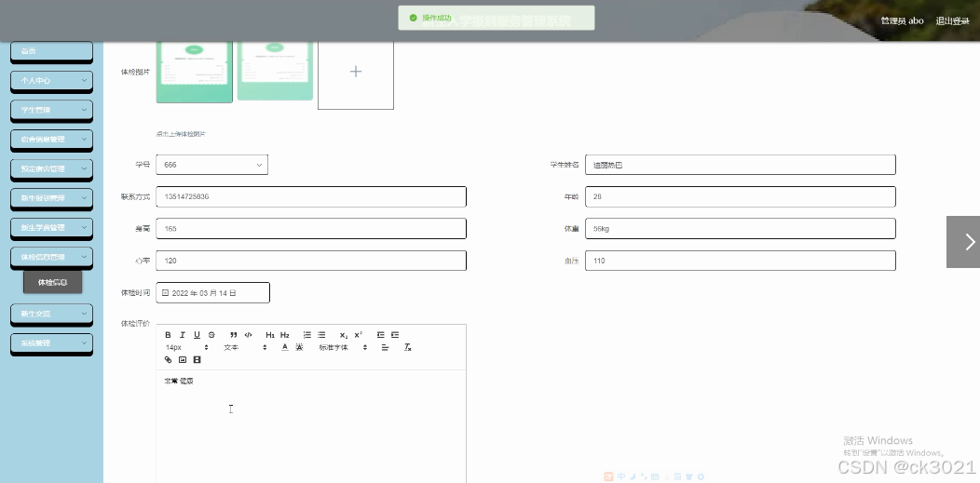Click the 身高 input showing 165

click(311, 228)
